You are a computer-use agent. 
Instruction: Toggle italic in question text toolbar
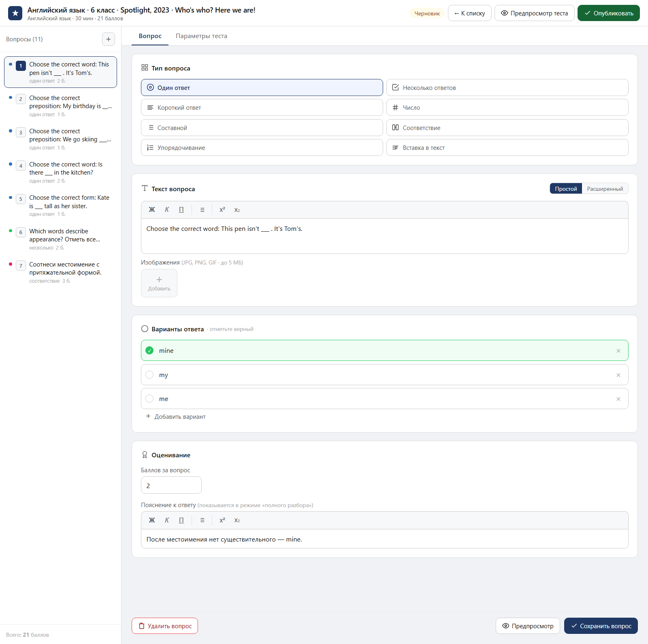(167, 210)
